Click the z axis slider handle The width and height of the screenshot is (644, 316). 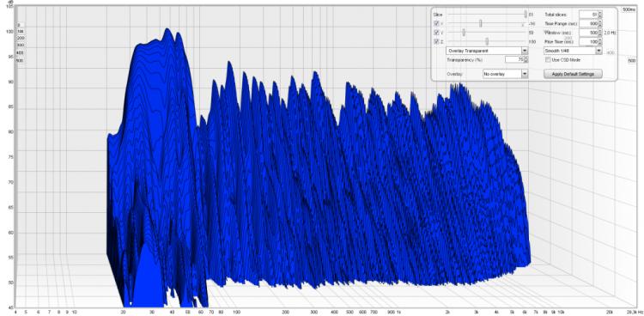pyautogui.click(x=487, y=41)
